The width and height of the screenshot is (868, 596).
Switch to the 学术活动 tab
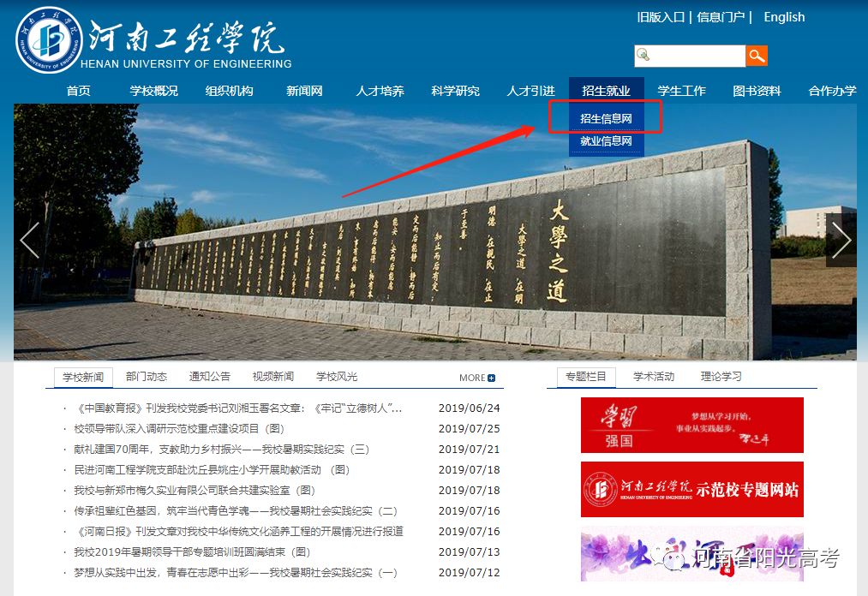654,377
